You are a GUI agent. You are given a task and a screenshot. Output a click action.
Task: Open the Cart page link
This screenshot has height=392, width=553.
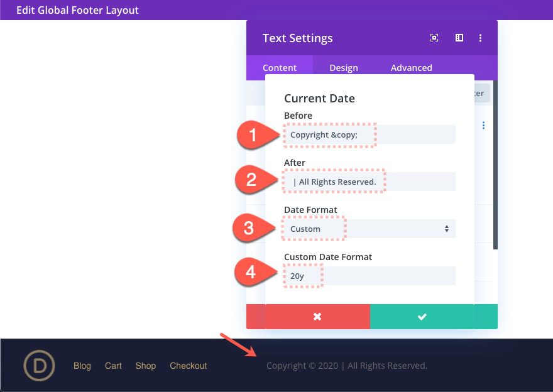coord(113,366)
